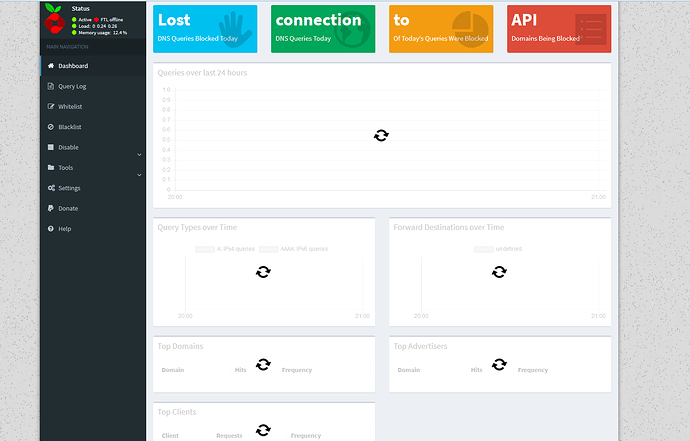The height and width of the screenshot is (441, 690).
Task: Click the green DNS Queries Today box
Action: (324, 28)
